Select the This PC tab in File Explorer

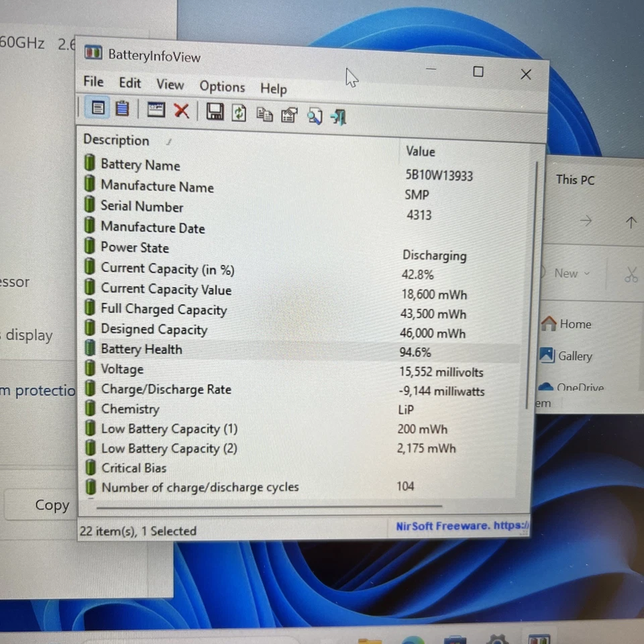point(575,180)
